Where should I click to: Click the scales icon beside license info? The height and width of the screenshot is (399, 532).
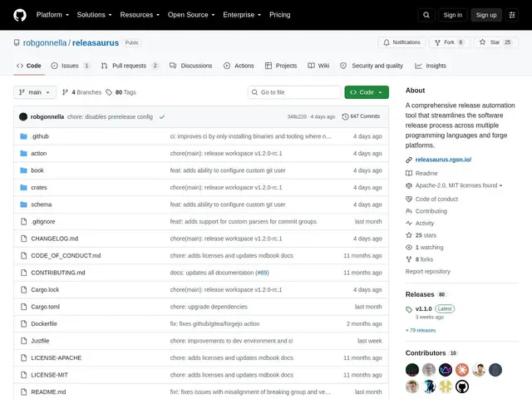point(409,185)
